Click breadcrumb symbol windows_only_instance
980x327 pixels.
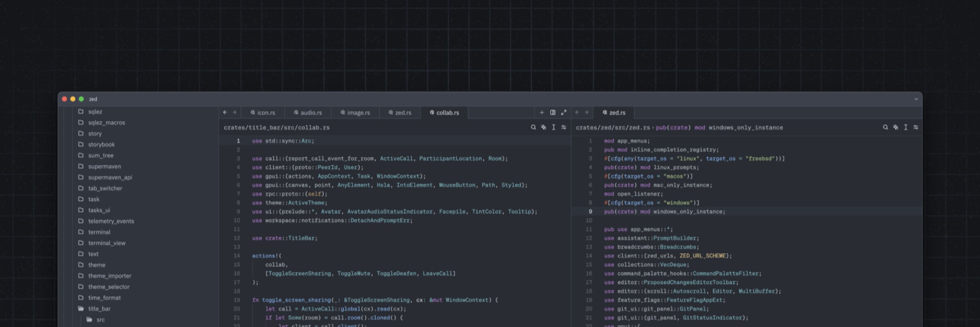point(746,128)
